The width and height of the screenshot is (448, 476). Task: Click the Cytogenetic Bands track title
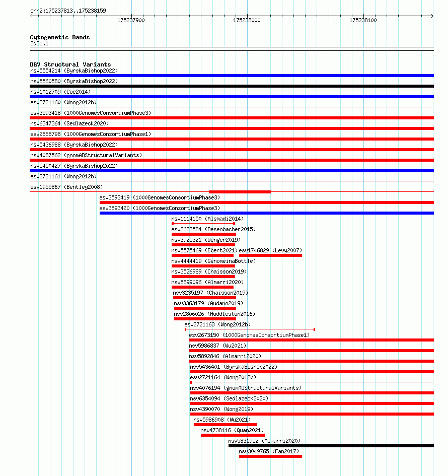[x=60, y=37]
